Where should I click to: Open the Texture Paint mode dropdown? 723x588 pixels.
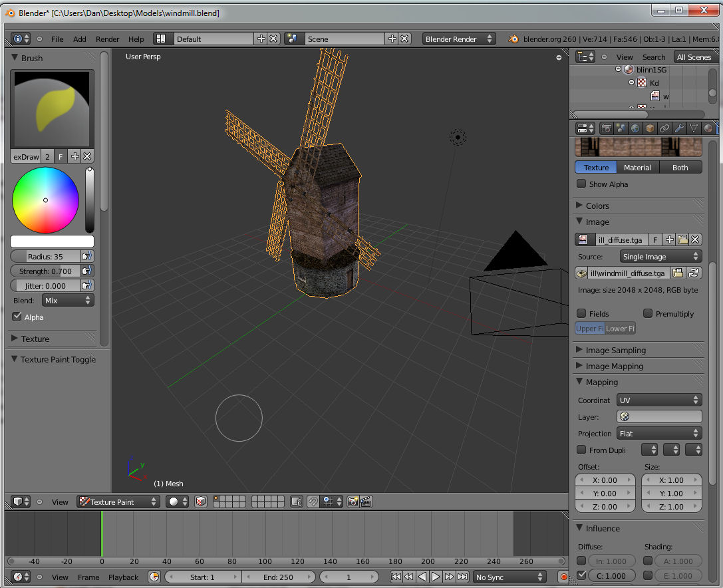pos(118,502)
